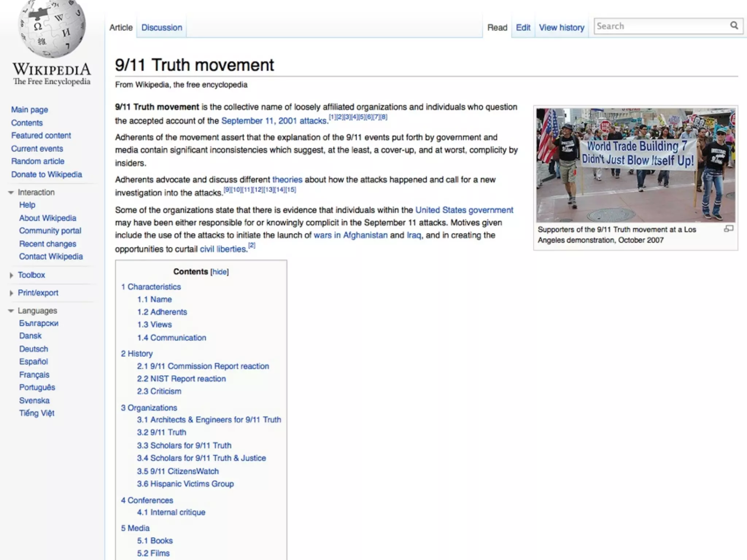747x560 pixels.
Task: Click the Random article sidebar link
Action: (38, 162)
